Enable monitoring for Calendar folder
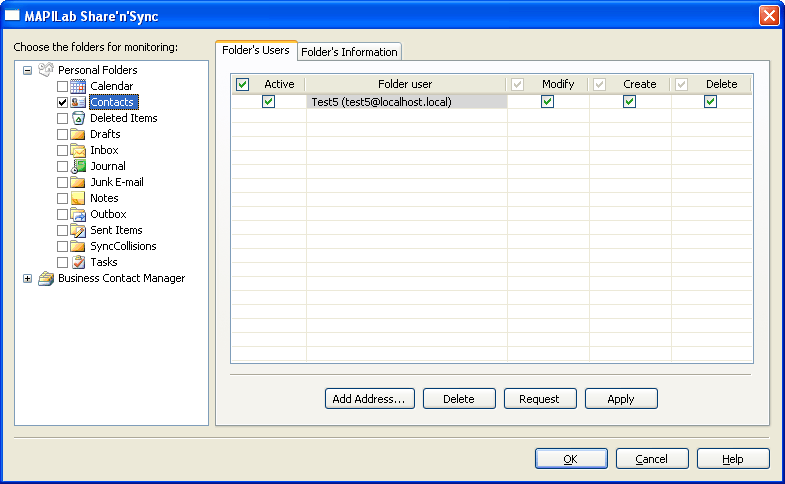The height and width of the screenshot is (484, 785). (x=62, y=87)
